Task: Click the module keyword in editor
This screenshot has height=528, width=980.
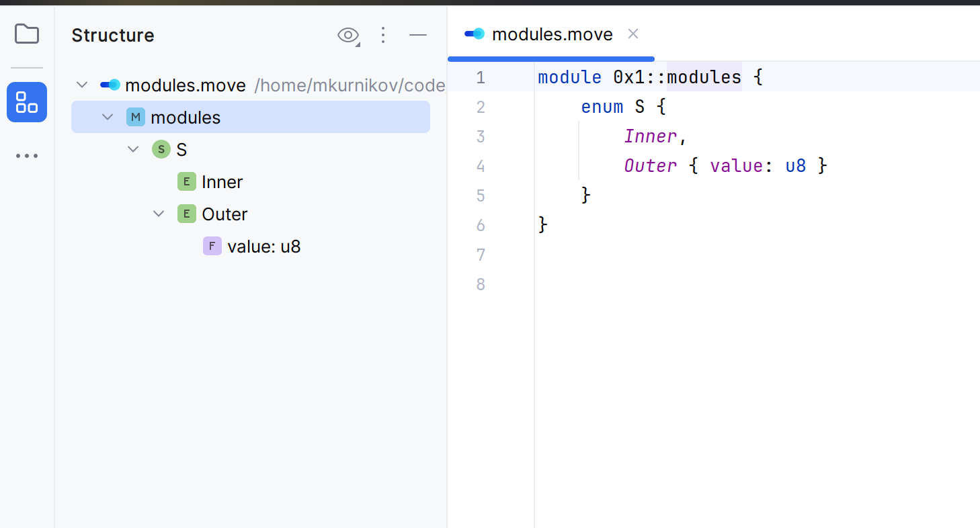Action: click(x=570, y=77)
